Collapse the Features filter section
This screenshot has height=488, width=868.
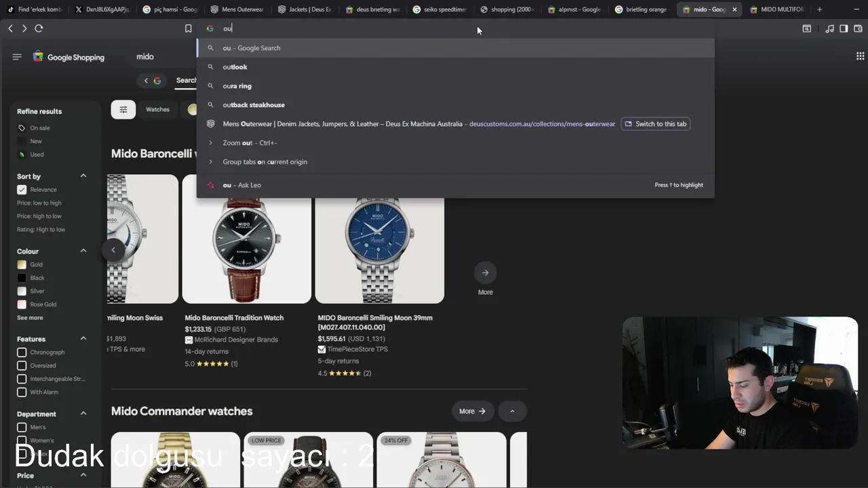(83, 339)
